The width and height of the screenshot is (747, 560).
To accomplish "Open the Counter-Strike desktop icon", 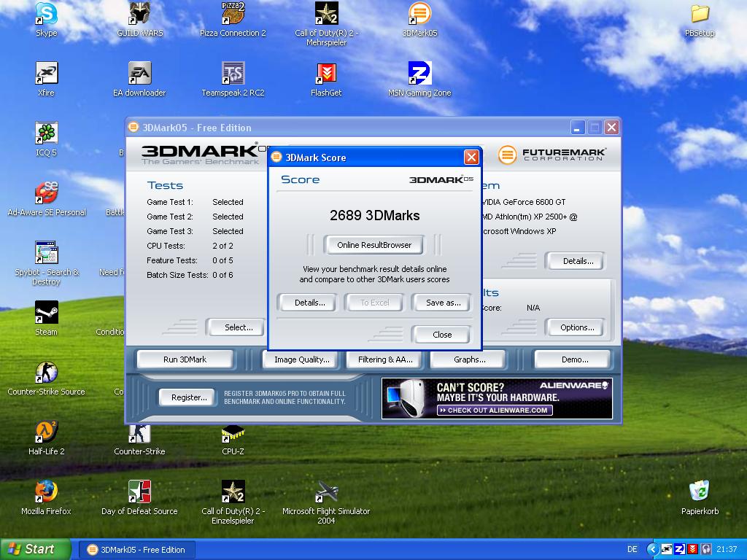I will coord(139,434).
